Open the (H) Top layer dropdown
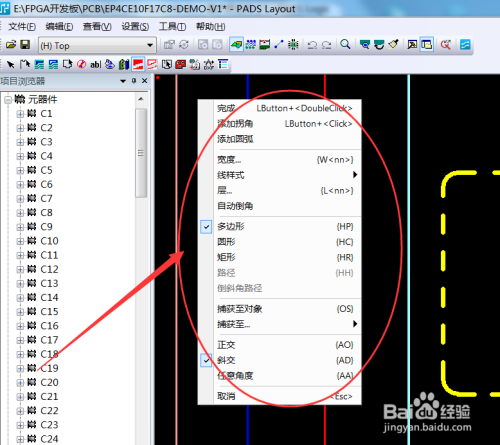Image resolution: width=500 pixels, height=445 pixels. point(150,45)
